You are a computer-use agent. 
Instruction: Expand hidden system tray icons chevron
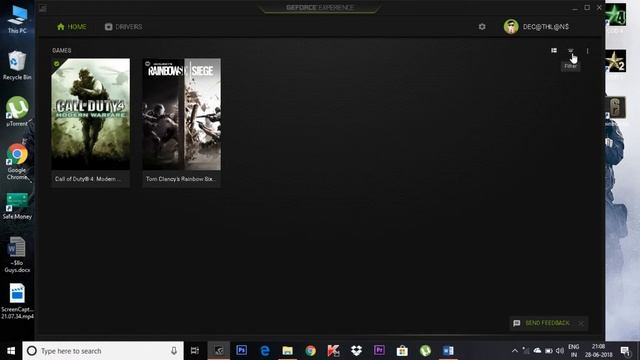[515, 351]
